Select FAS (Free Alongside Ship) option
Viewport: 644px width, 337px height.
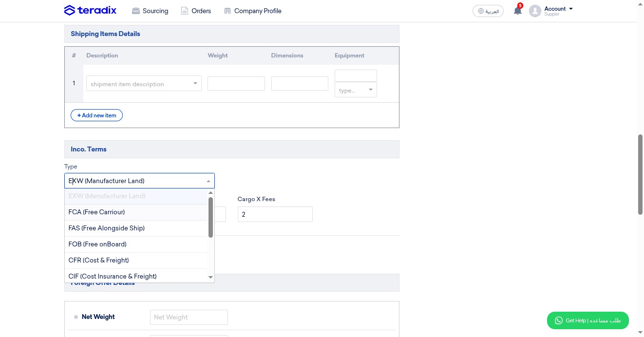coord(136,228)
